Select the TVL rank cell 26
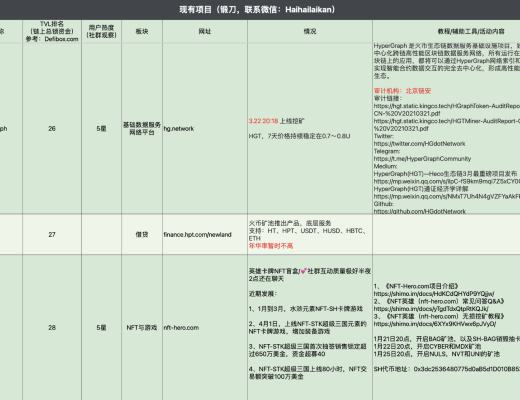 click(52, 129)
